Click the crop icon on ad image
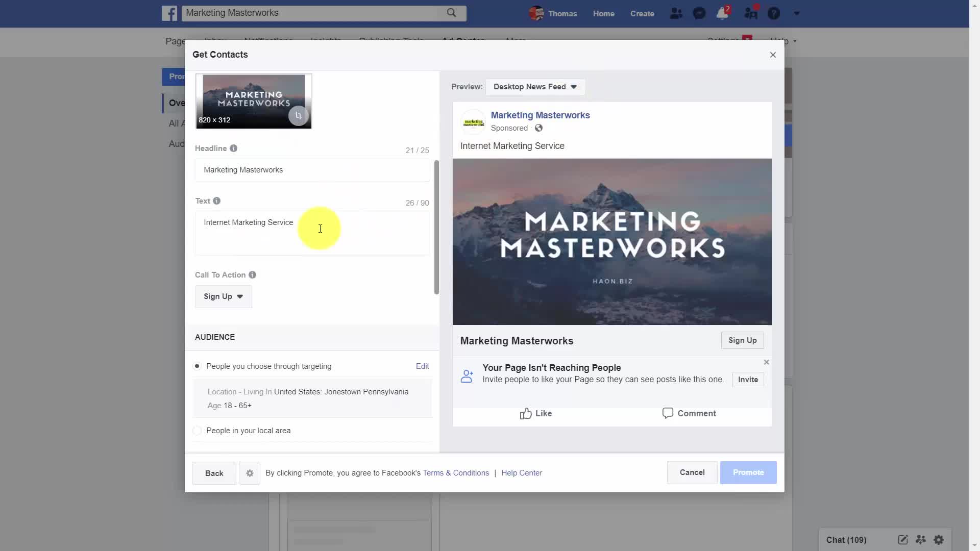Image resolution: width=980 pixels, height=551 pixels. click(299, 116)
